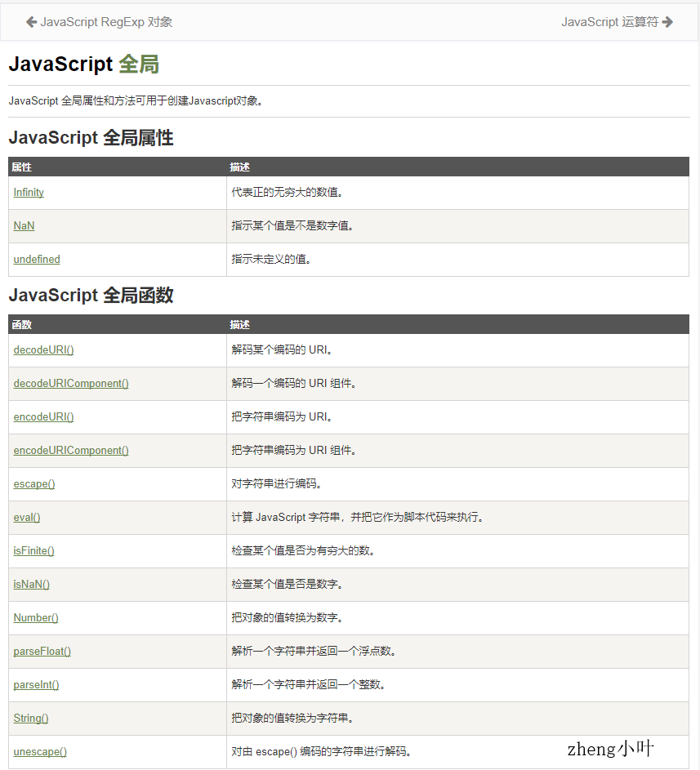This screenshot has width=700, height=770.
Task: Open the parseFloat() function link
Action: 42,651
